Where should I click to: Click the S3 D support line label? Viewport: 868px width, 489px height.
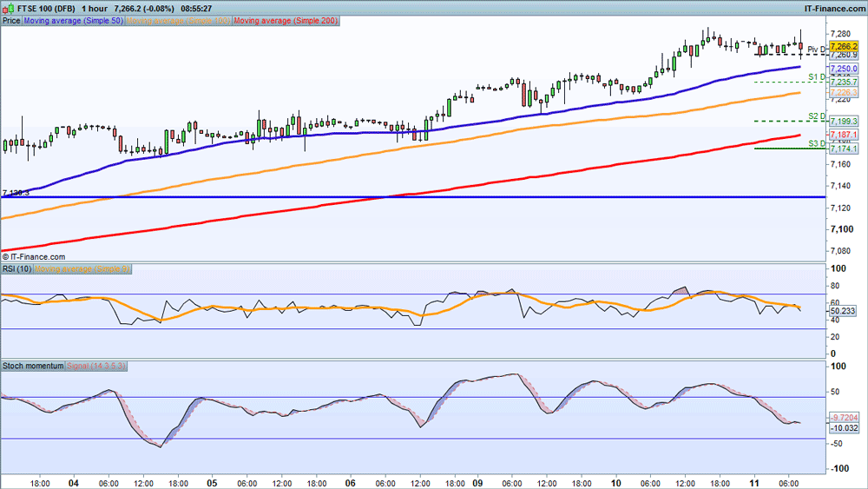click(x=817, y=143)
